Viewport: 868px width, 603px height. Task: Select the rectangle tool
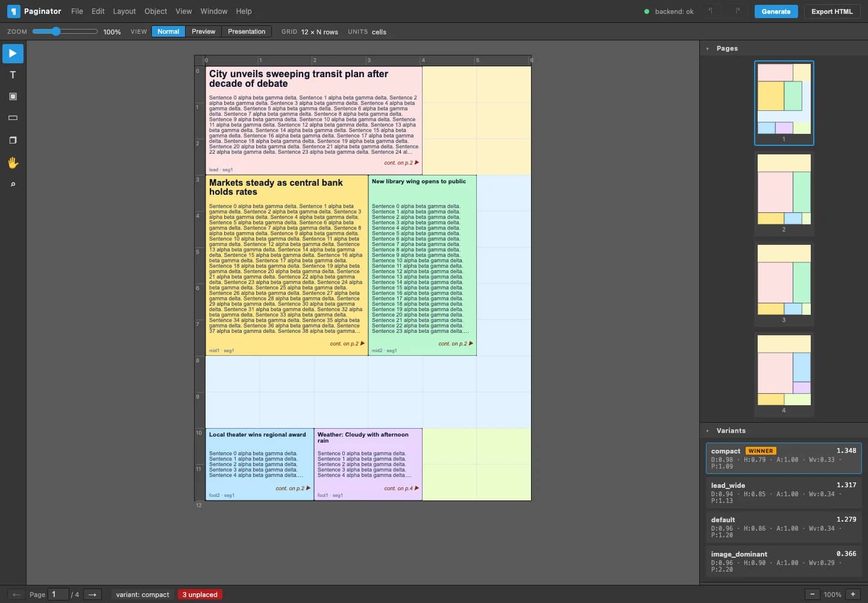pos(13,118)
